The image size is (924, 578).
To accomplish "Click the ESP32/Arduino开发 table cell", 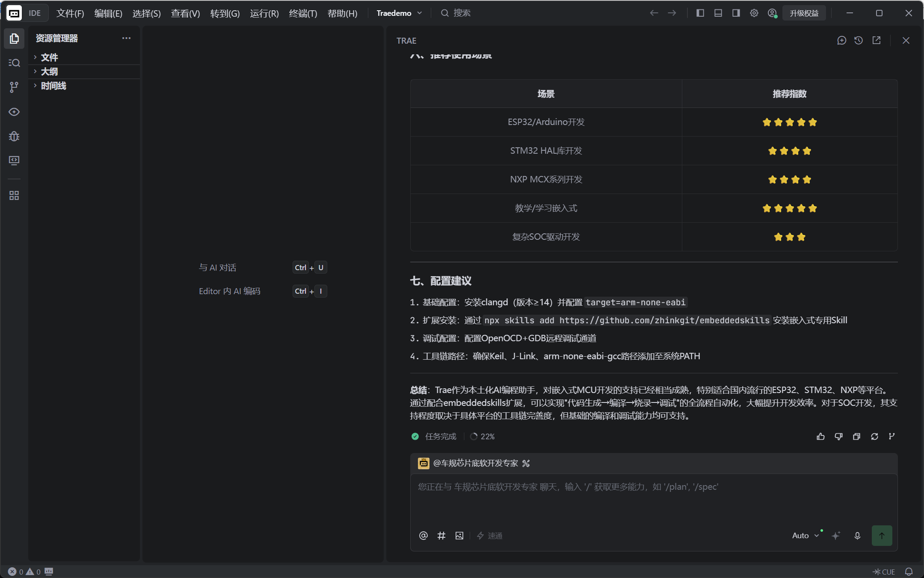I will point(546,122).
